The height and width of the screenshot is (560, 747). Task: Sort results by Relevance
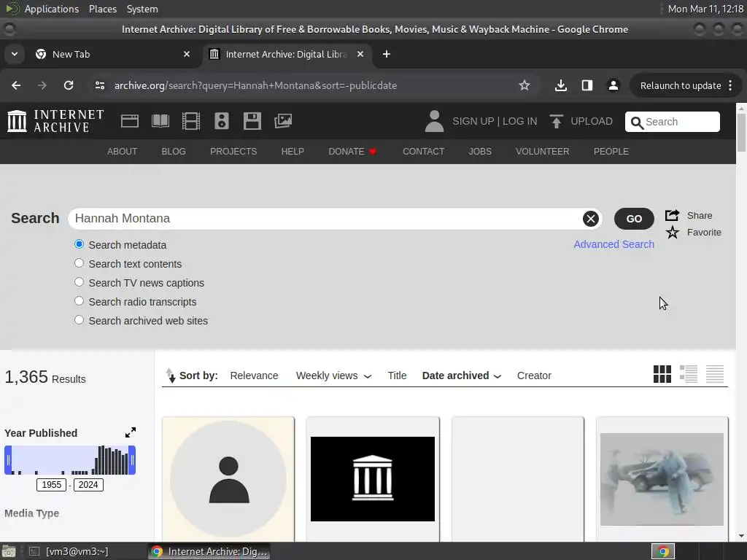click(254, 376)
